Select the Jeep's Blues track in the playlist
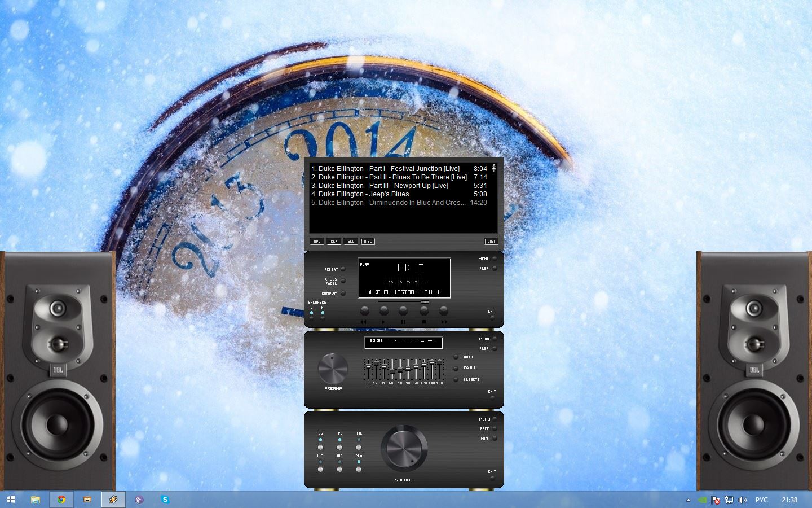The image size is (812, 508). pyautogui.click(x=364, y=194)
